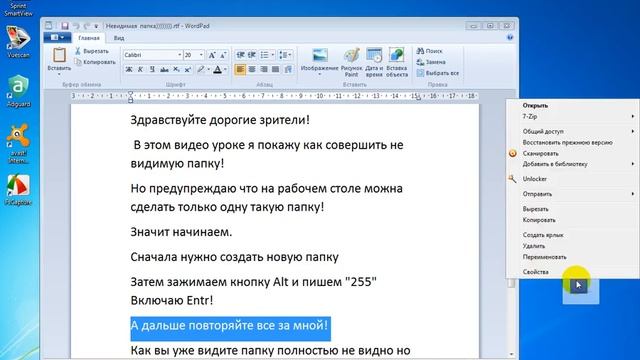Open highlight color dropdown arrow
Image resolution: width=640 pixels, height=360 pixels.
(209, 69)
